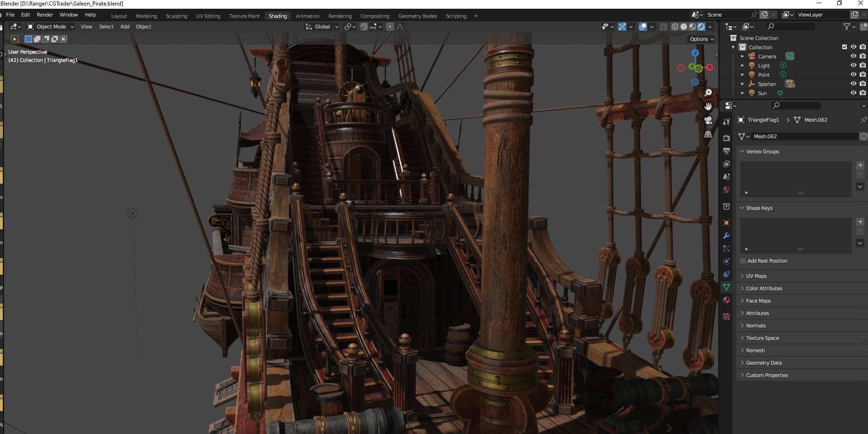Enable Add Rest Position checkbox

(743, 261)
